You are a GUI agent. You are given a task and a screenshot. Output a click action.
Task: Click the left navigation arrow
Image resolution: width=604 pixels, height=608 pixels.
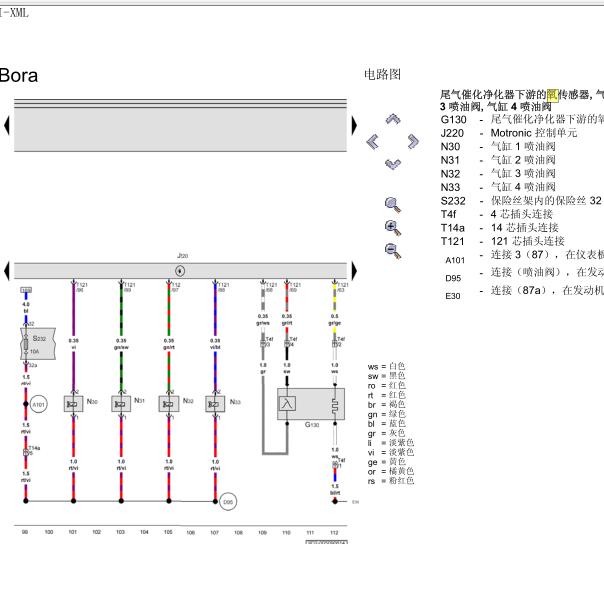[x=373, y=142]
